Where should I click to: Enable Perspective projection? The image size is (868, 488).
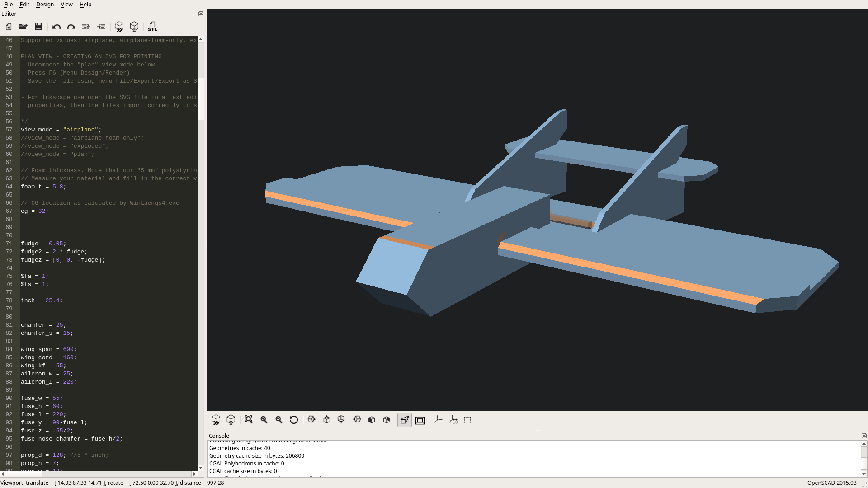coord(405,420)
